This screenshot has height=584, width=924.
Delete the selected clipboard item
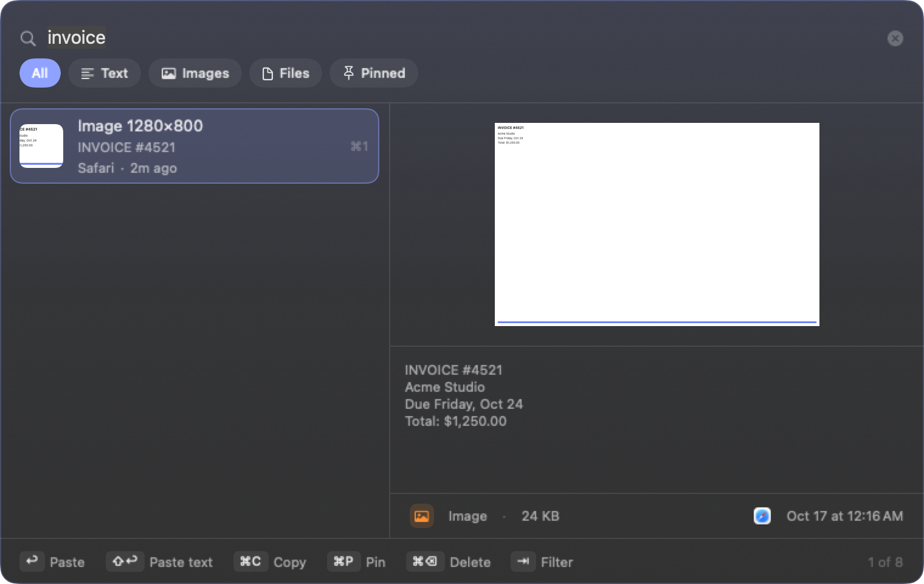(x=470, y=562)
